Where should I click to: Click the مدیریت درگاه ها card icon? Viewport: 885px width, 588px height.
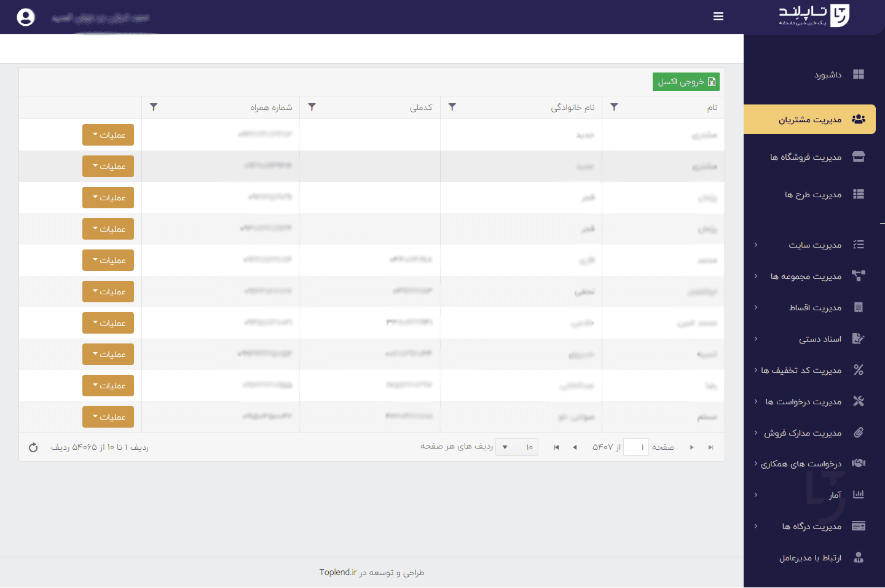[x=859, y=526]
